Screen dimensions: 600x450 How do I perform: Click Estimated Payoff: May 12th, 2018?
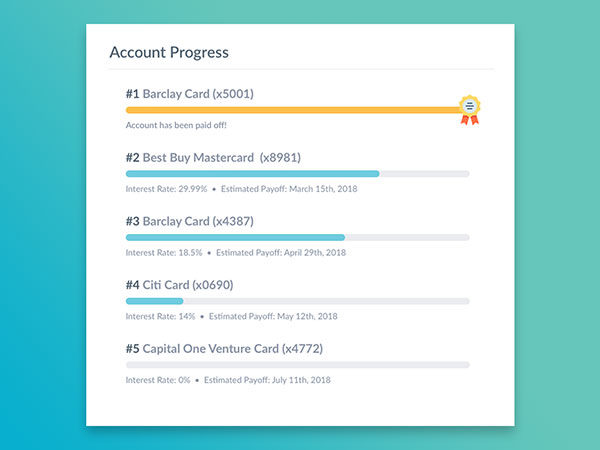(x=273, y=316)
